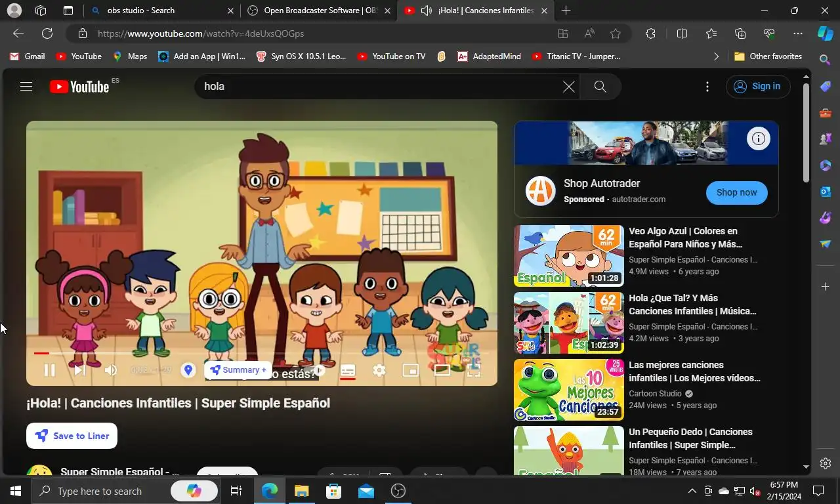Viewport: 840px width, 504px height.
Task: Click the Cartoon Studio channel name
Action: pos(655,394)
